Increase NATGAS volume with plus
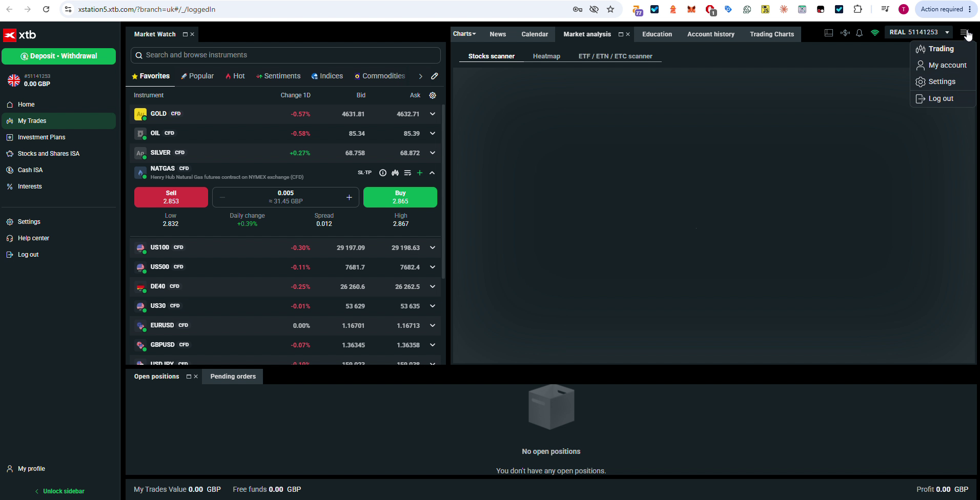This screenshot has height=500, width=980. tap(349, 197)
